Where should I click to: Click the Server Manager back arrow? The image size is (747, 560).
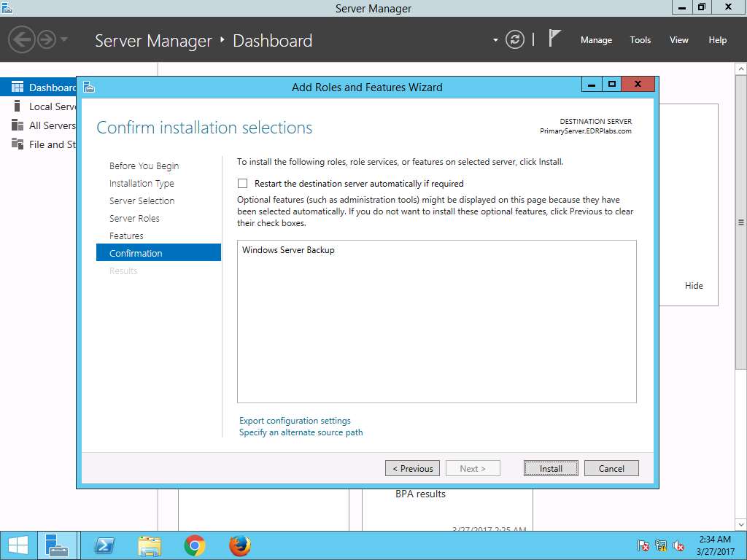21,39
